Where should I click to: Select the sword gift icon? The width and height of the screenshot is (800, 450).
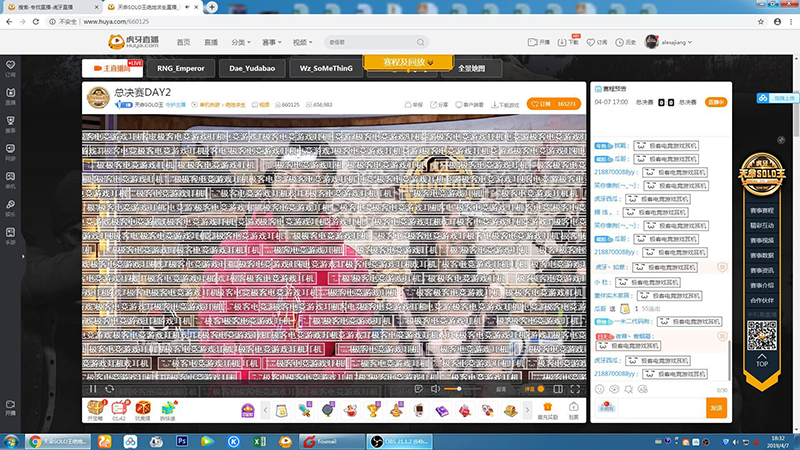click(x=305, y=410)
